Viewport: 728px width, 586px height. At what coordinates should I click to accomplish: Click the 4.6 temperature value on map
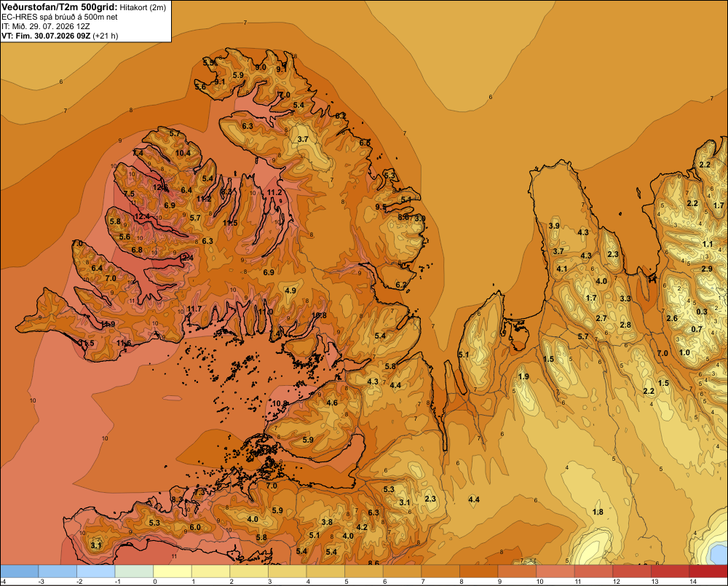(x=332, y=403)
